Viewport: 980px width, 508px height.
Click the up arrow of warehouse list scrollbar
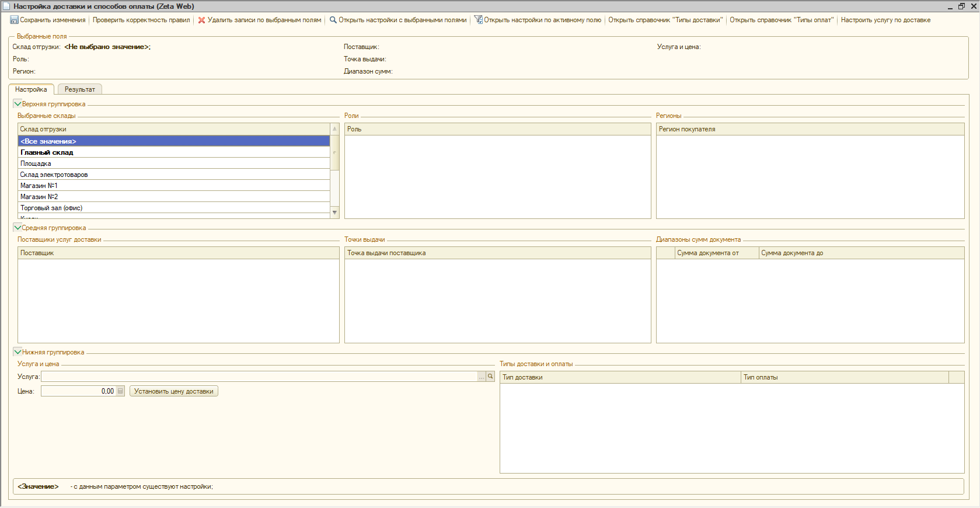point(335,128)
